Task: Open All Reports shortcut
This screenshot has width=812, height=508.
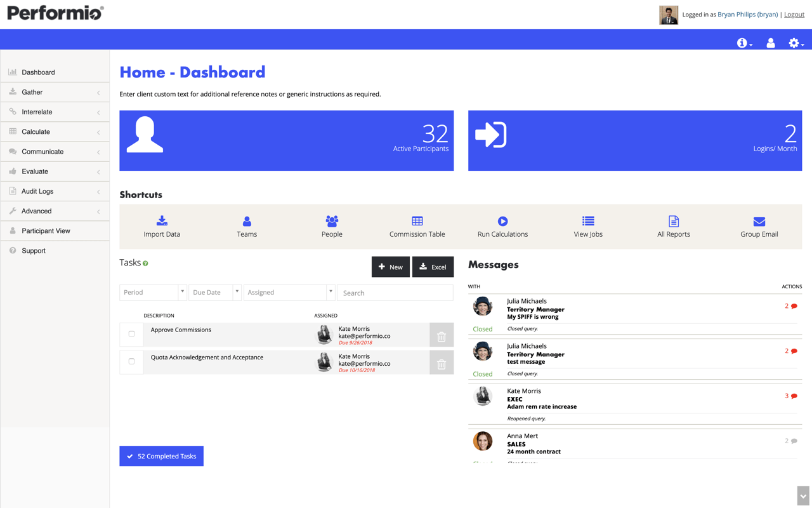Action: [x=673, y=226]
